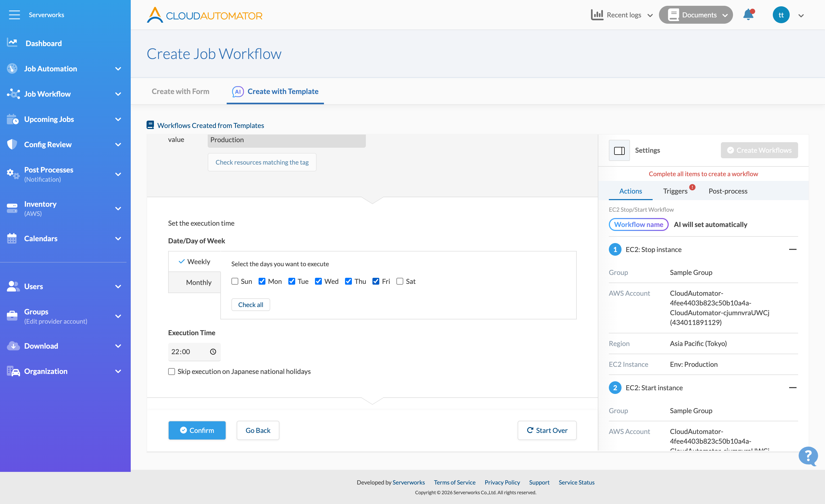Select the Weekly schedule option
Viewport: 825px width, 504px height.
195,261
